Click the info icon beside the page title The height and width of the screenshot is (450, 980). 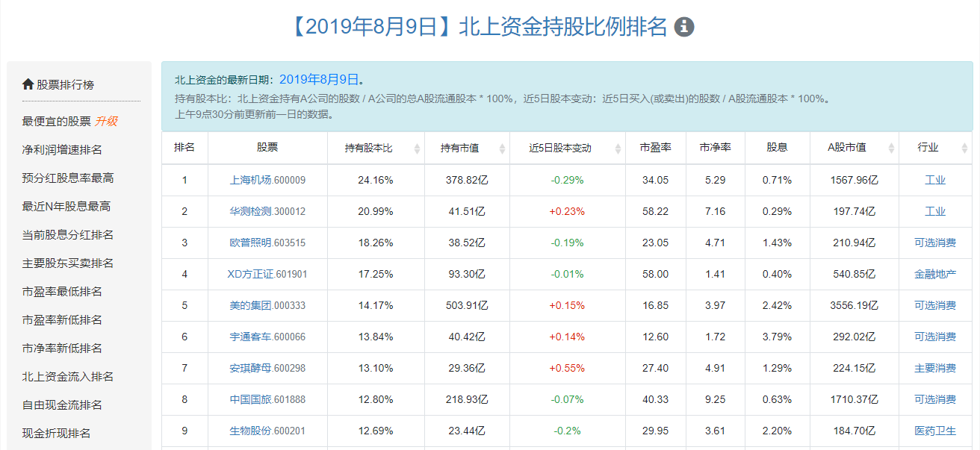[x=684, y=28]
